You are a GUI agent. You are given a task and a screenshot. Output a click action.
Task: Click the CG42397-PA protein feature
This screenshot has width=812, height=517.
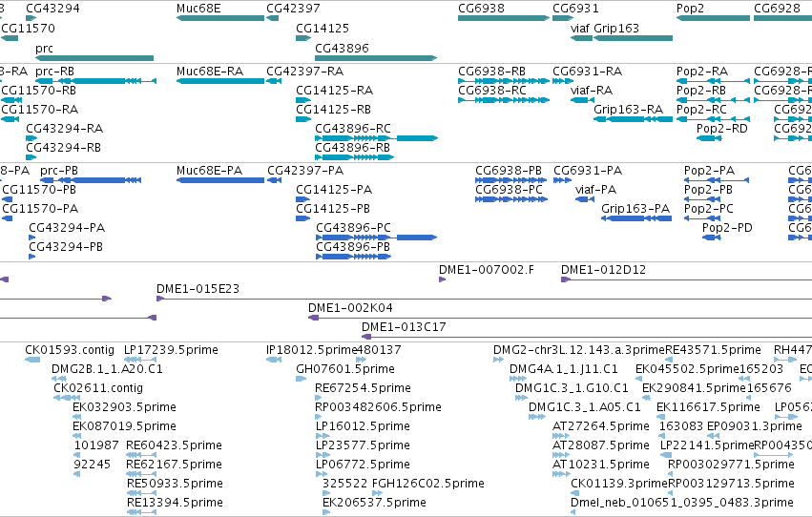275,180
